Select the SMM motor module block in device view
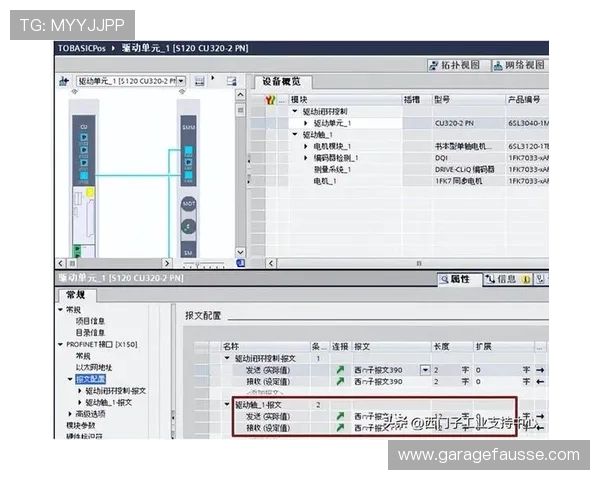Viewport: 600px width, 480px height. tap(189, 150)
